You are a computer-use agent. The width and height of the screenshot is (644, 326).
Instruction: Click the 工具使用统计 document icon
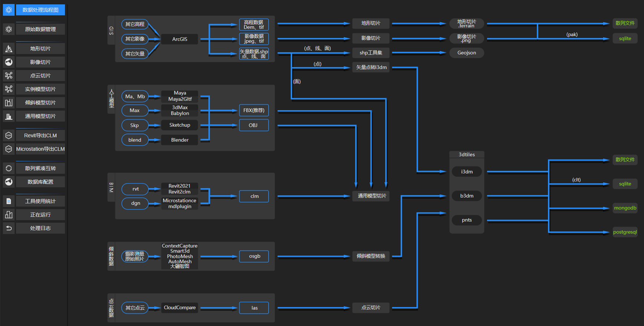coord(9,201)
